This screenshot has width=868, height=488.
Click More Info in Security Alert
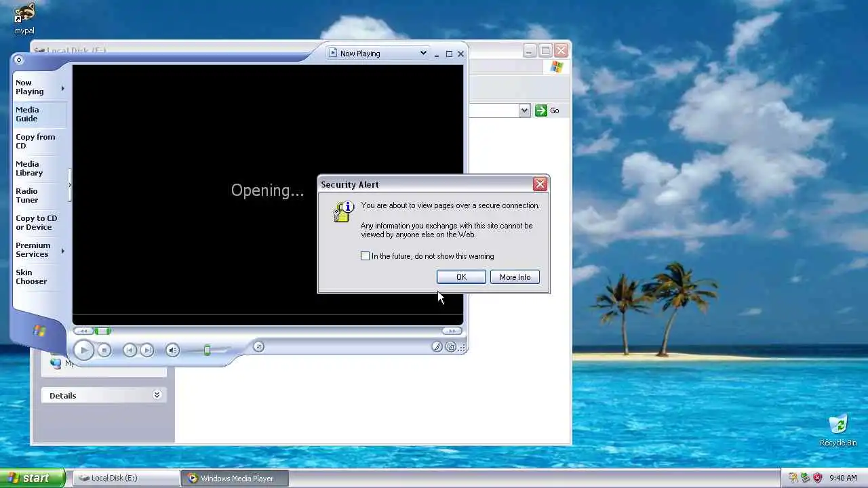(x=515, y=277)
